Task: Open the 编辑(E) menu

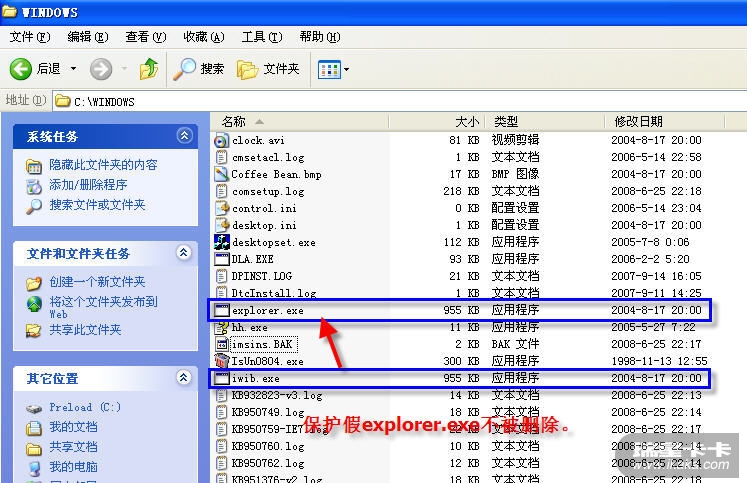Action: [x=88, y=37]
